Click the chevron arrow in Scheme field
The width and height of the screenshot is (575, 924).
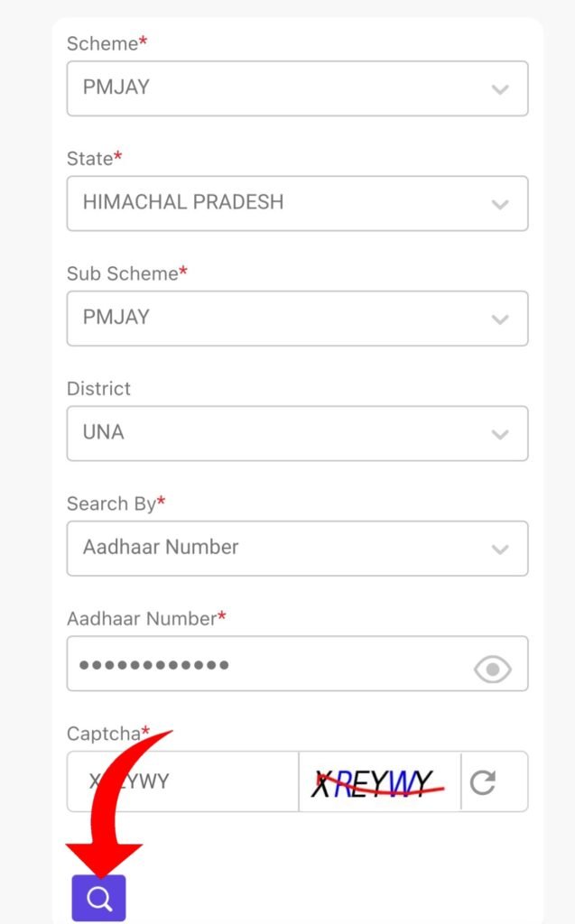[x=499, y=89]
